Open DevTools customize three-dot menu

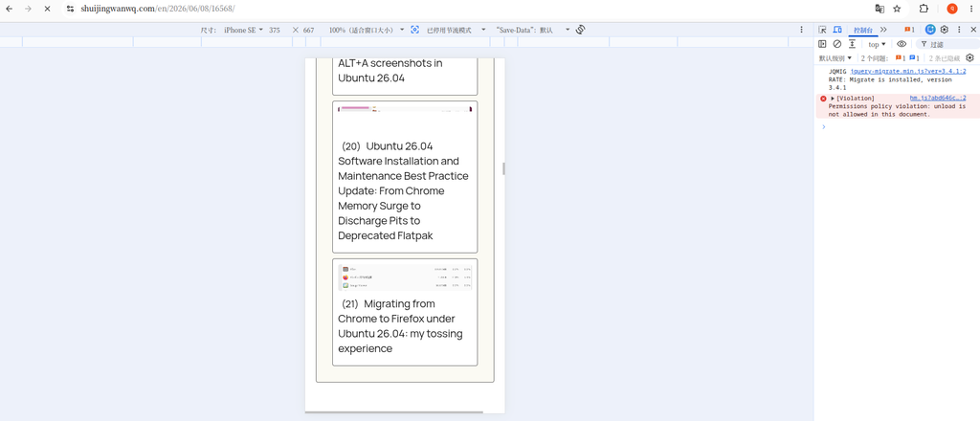click(x=959, y=30)
